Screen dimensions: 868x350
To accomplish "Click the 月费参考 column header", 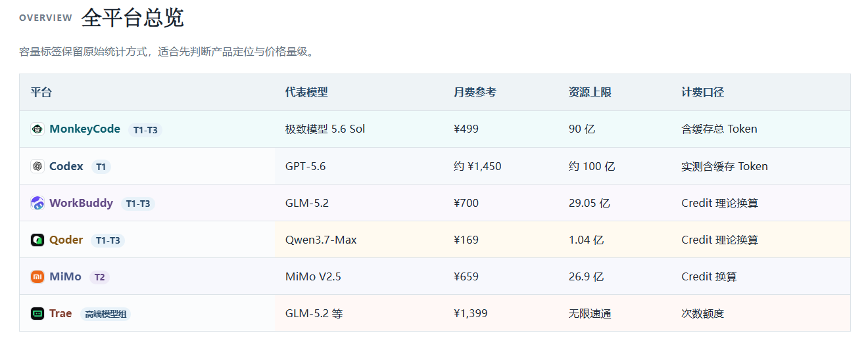I will 475,92.
